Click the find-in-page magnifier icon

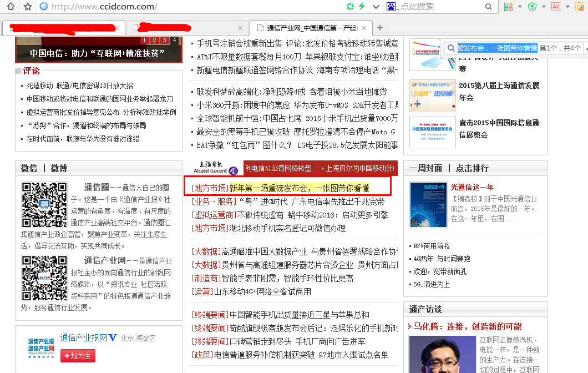451,48
